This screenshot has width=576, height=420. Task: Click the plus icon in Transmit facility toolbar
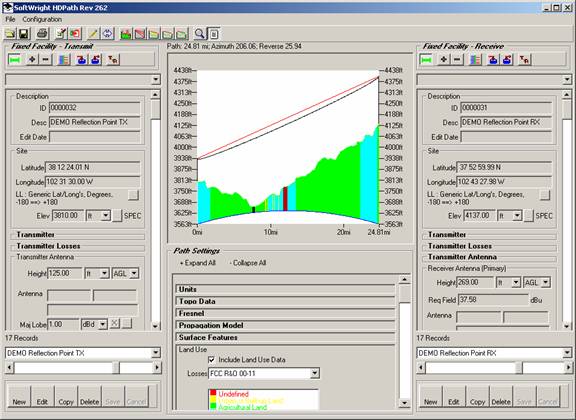tap(32, 59)
